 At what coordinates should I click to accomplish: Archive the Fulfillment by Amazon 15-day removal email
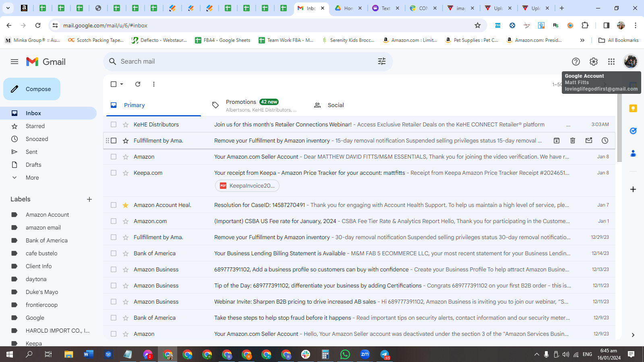pos(557,141)
